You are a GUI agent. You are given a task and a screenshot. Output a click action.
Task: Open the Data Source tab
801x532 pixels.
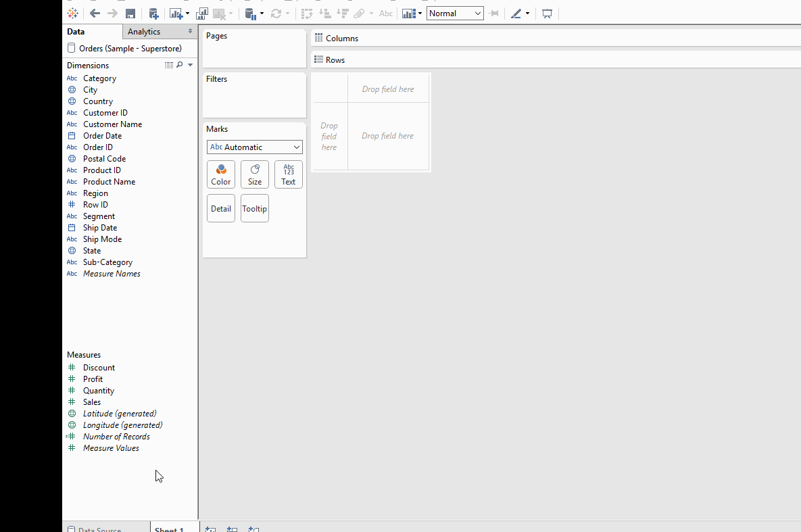click(x=99, y=529)
